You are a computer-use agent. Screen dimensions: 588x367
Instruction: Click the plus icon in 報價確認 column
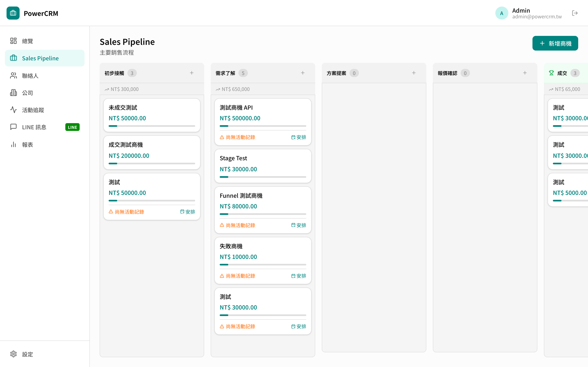(525, 73)
